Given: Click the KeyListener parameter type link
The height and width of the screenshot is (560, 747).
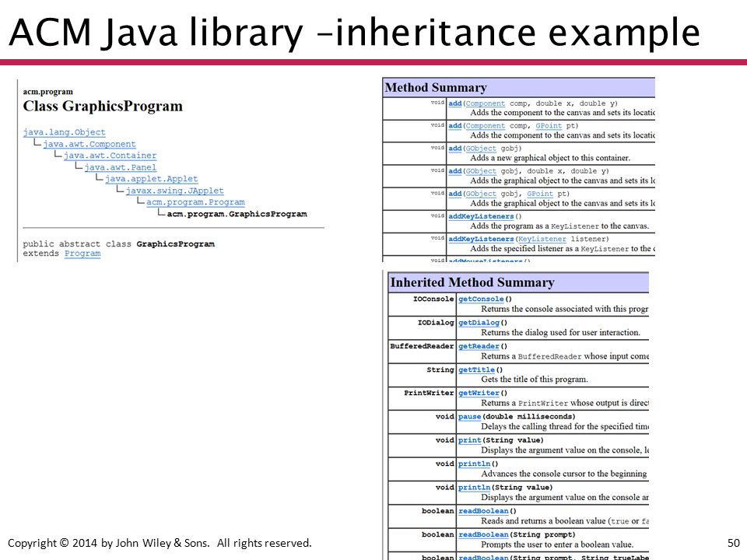Looking at the screenshot, I should click(x=542, y=239).
